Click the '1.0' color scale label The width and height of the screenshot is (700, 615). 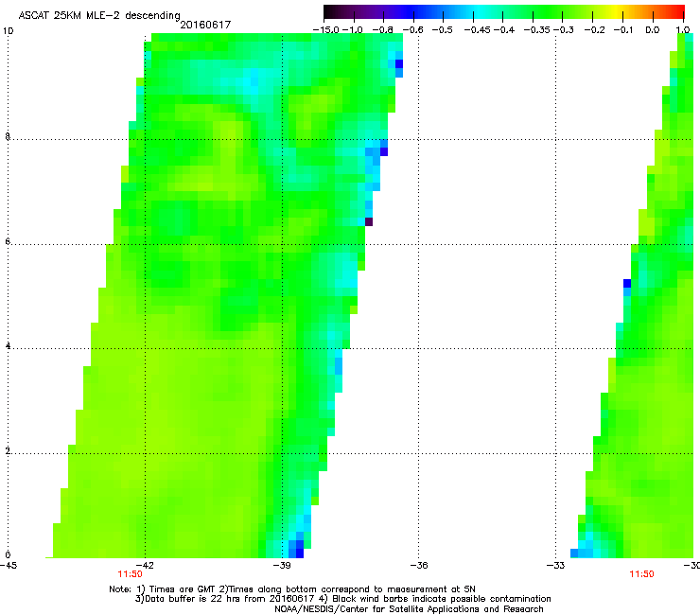683,30
